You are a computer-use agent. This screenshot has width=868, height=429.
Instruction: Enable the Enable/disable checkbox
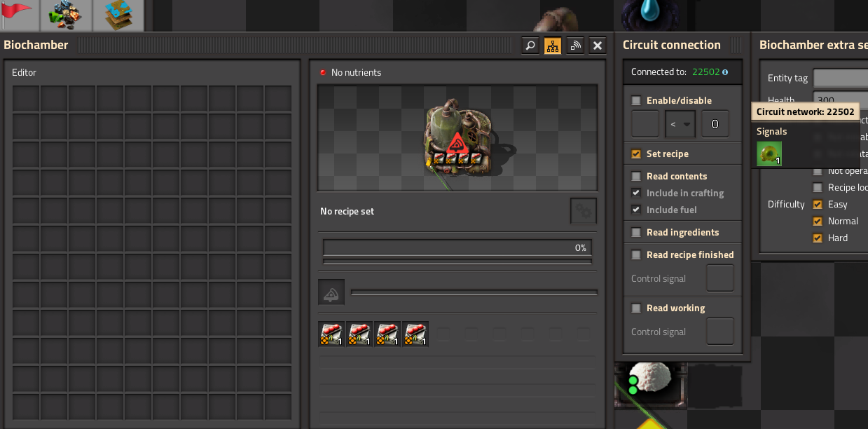(636, 100)
